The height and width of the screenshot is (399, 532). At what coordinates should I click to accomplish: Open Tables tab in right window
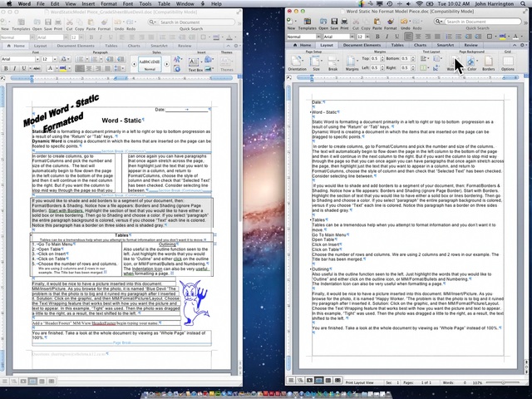(397, 45)
